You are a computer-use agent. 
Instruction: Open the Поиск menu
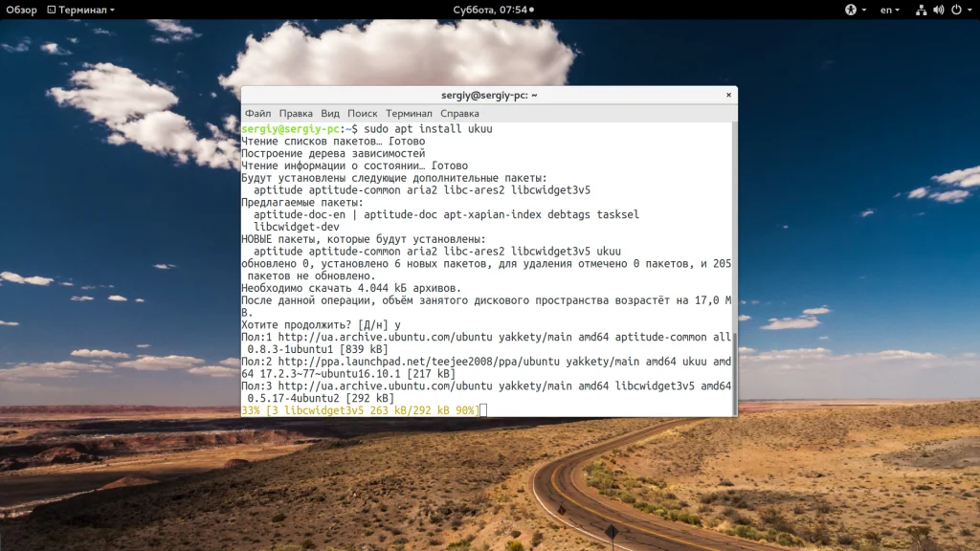[x=363, y=114]
